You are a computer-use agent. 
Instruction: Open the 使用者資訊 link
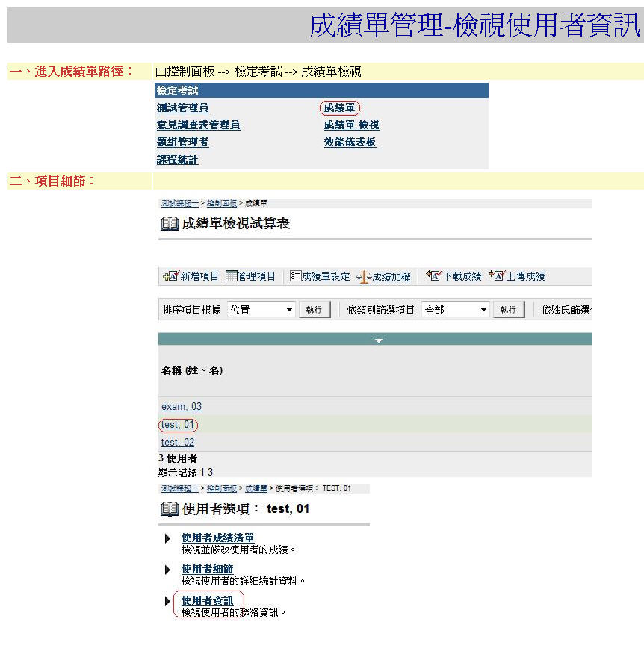pyautogui.click(x=208, y=600)
